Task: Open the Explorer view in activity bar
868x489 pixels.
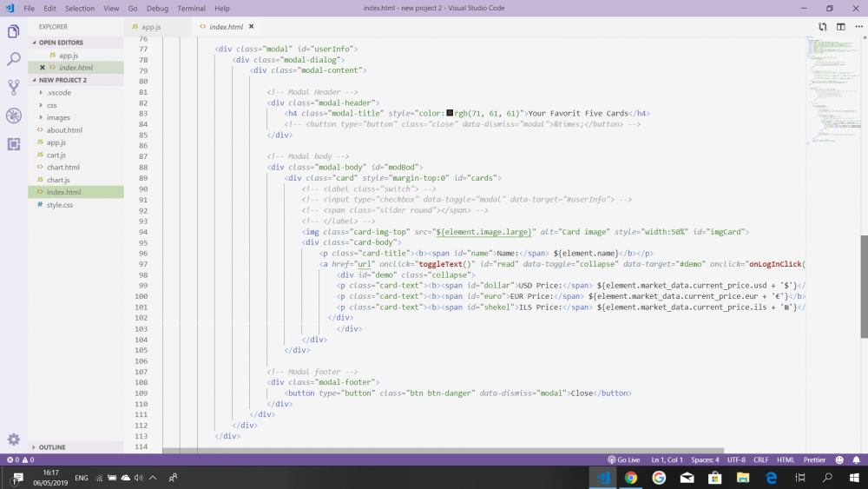Action: (14, 31)
